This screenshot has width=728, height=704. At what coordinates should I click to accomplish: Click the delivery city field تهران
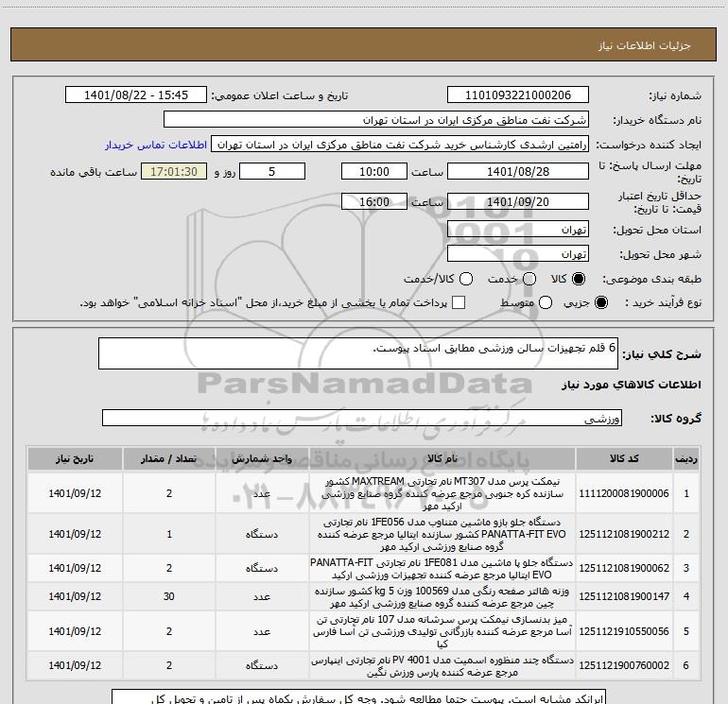pos(518,254)
